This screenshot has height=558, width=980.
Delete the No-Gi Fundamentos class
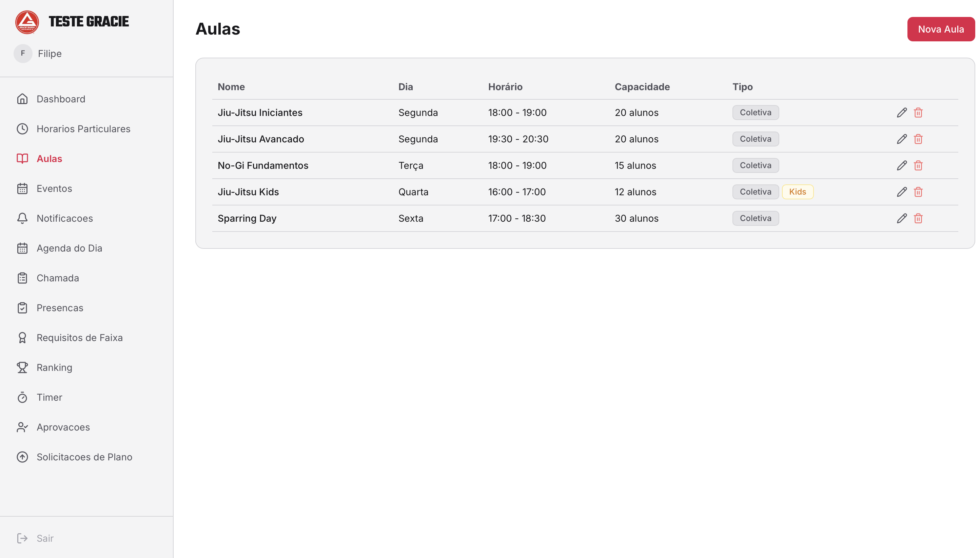point(918,165)
